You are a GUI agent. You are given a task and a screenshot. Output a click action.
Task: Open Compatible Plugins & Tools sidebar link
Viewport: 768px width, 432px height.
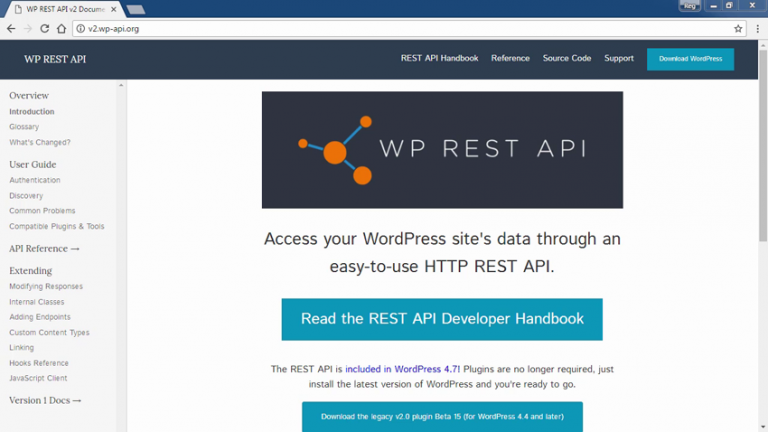(57, 227)
